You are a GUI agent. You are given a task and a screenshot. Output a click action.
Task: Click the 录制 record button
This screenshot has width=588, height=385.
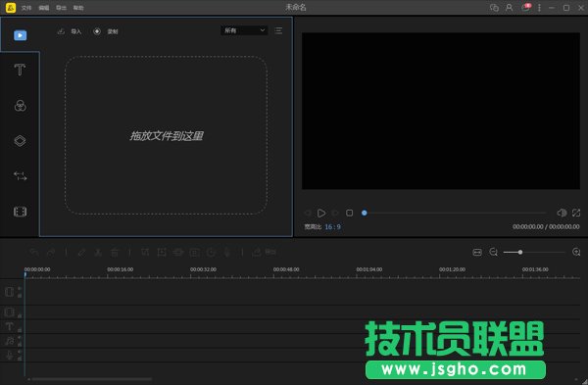click(x=106, y=31)
